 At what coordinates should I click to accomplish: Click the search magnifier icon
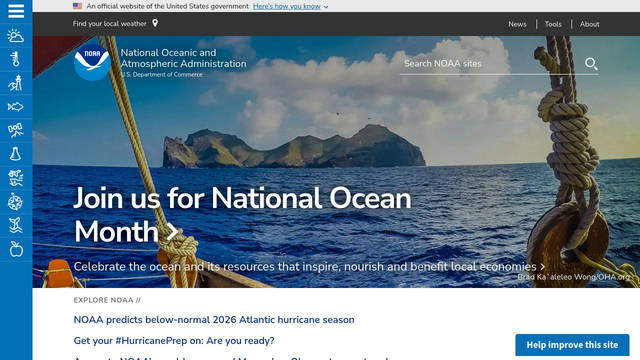(x=591, y=64)
